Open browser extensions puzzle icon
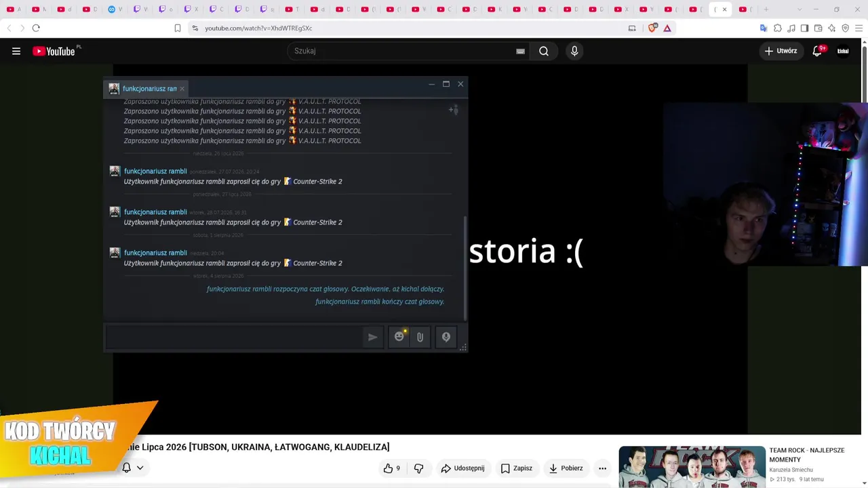Screen dimensions: 868x488 pos(778,28)
